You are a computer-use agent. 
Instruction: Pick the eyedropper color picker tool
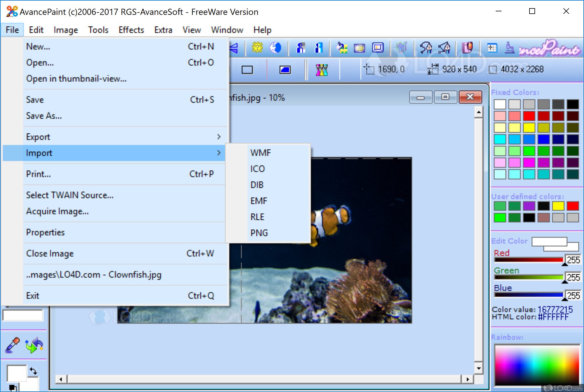13,345
